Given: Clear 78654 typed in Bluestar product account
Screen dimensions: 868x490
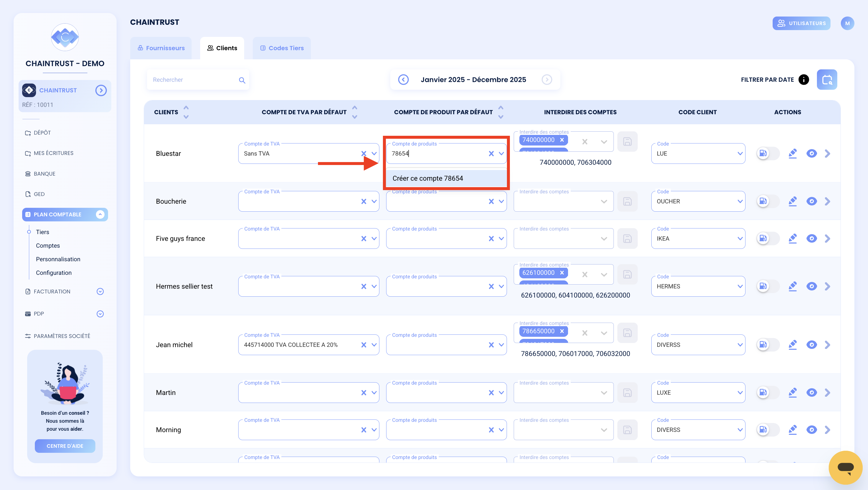Looking at the screenshot, I should click(x=491, y=153).
